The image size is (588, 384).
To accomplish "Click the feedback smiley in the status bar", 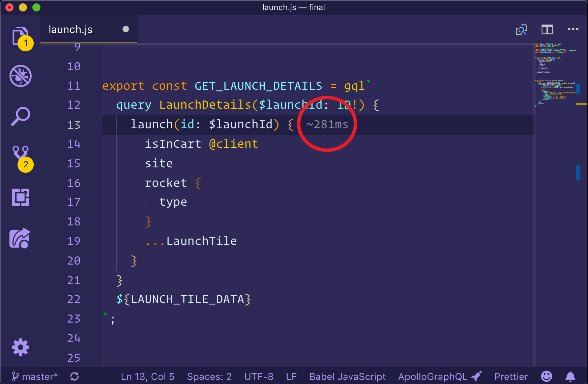I will pyautogui.click(x=546, y=376).
